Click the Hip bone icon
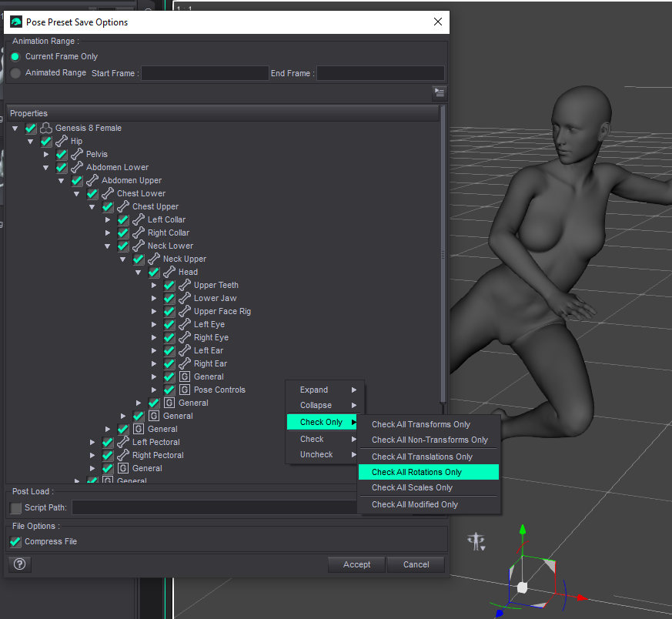672x619 pixels. (62, 142)
